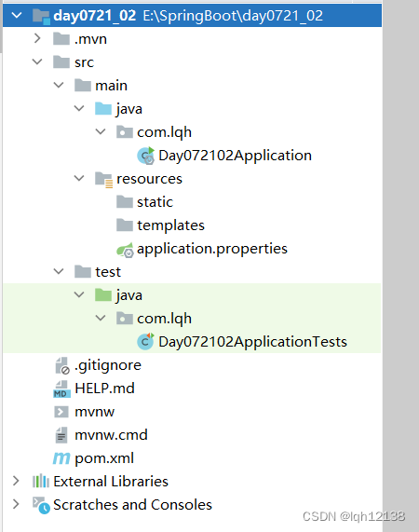Collapse the resources folder chevron
This screenshot has width=419, height=532.
79,178
